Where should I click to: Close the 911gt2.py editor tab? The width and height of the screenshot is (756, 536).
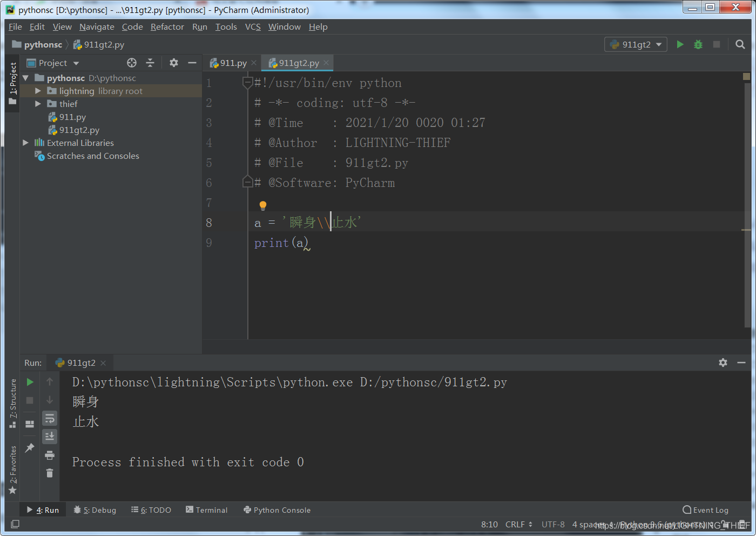pos(326,63)
